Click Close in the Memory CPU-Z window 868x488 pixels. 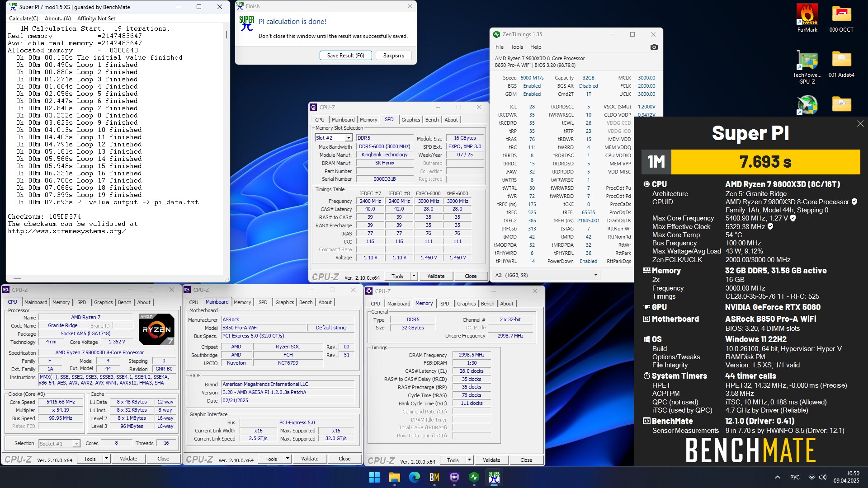click(526, 460)
